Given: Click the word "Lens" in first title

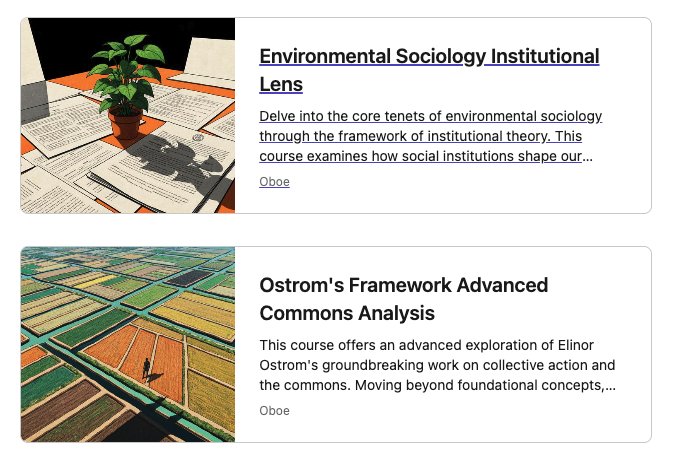Looking at the screenshot, I should pos(281,84).
